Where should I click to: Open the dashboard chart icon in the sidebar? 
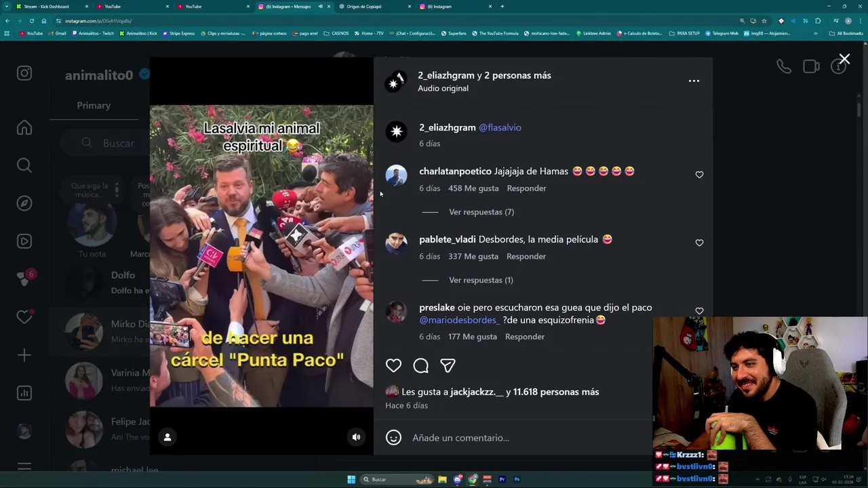24,393
